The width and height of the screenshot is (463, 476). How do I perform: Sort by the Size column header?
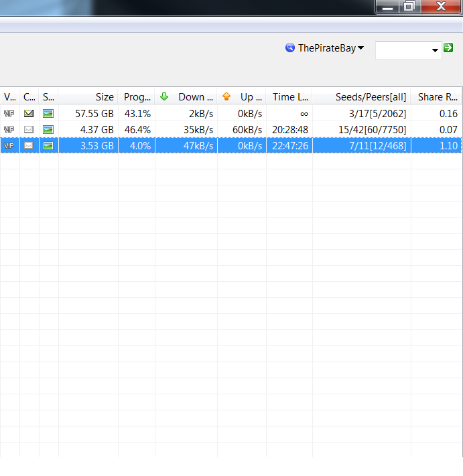[88, 96]
